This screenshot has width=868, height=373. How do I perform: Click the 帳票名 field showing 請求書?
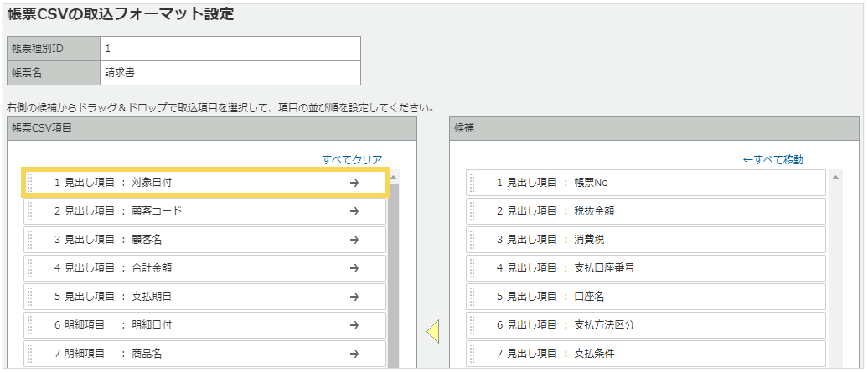230,73
